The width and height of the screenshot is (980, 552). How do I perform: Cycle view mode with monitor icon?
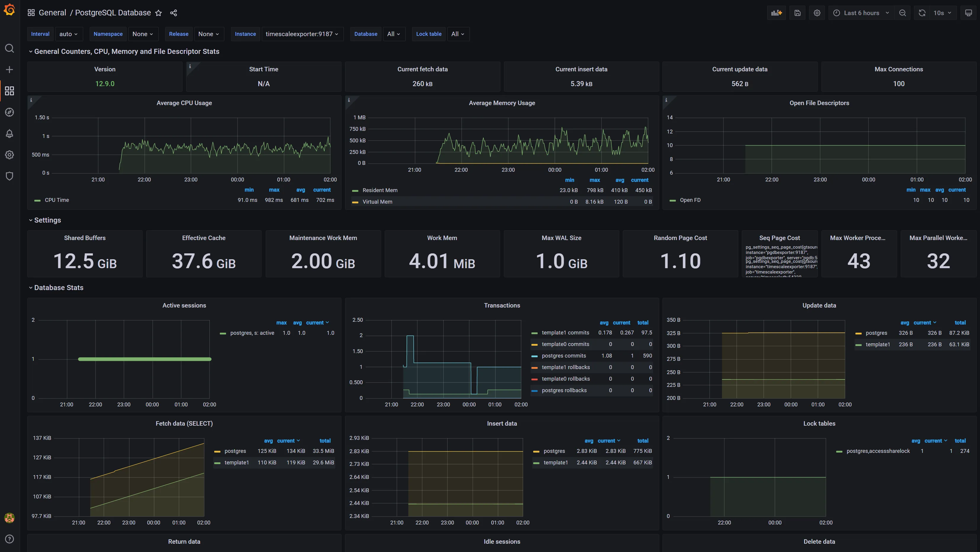968,13
